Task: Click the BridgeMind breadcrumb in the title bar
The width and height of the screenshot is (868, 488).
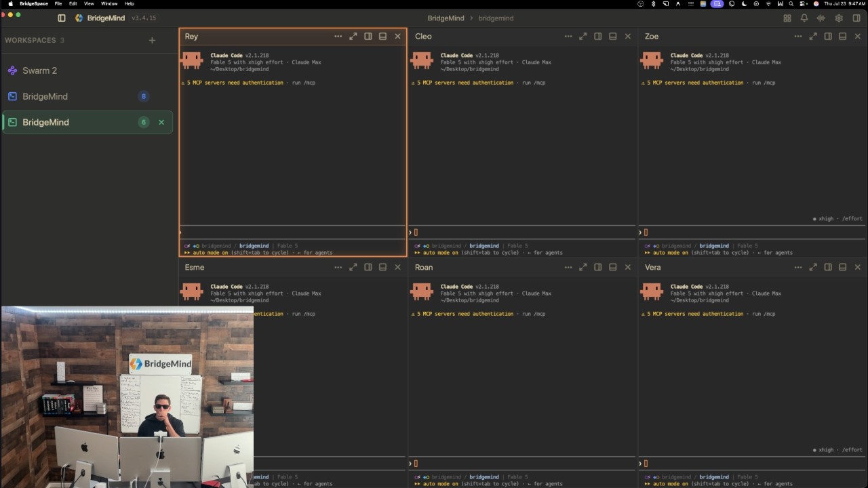Action: (x=446, y=18)
